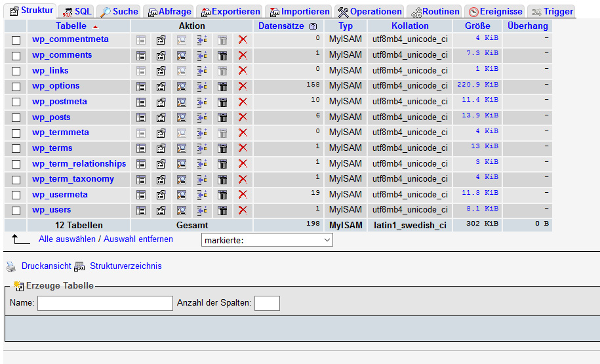This screenshot has height=364, width=600.
Task: Drop wp_users with the red X icon
Action: point(243,210)
